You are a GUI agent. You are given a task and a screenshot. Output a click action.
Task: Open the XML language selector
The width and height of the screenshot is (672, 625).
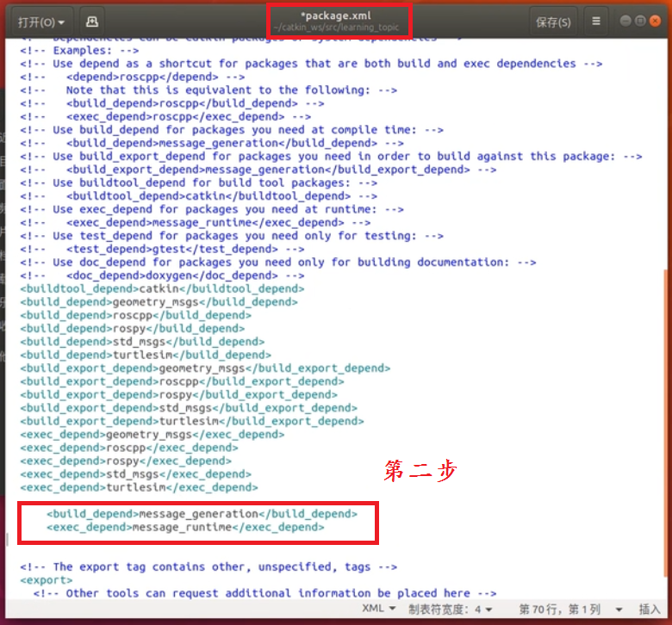pyautogui.click(x=378, y=609)
